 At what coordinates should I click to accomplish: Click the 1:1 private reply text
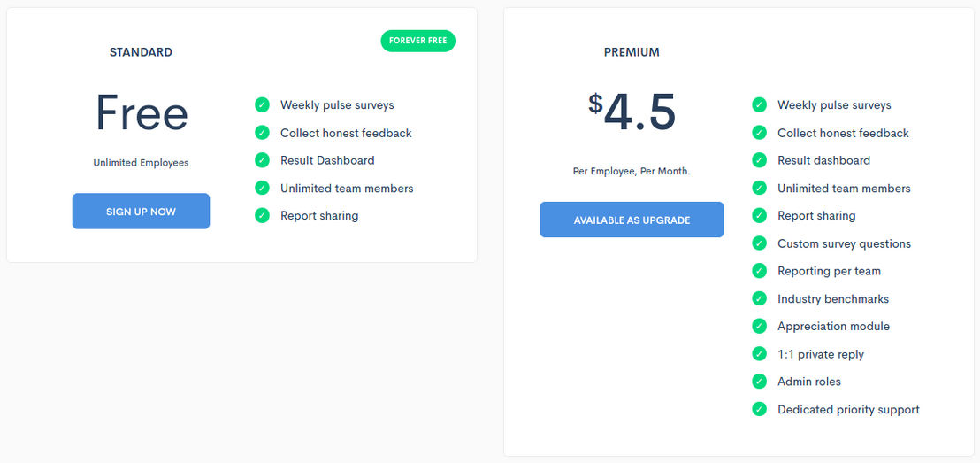[821, 354]
